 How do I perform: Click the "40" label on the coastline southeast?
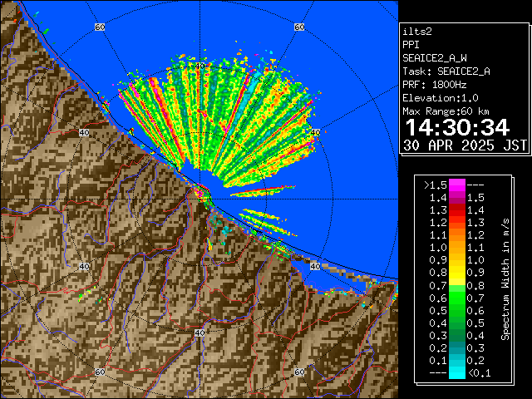coord(315,266)
